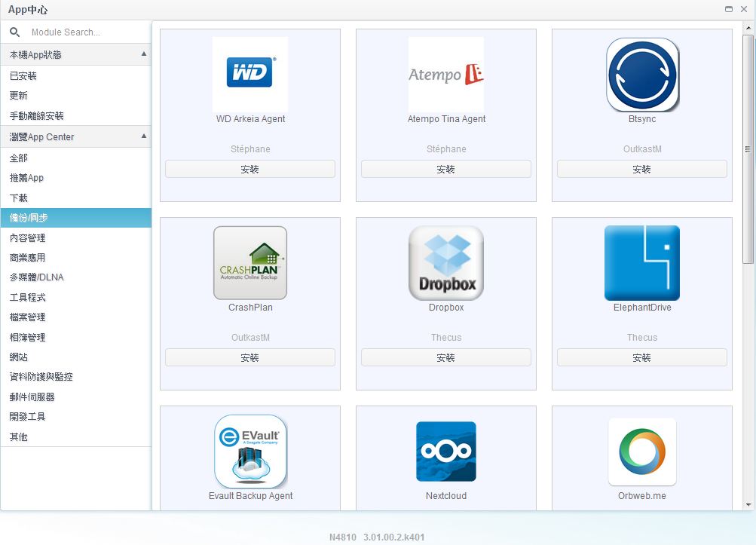Maximize the App中心 window
This screenshot has height=545, width=756.
[x=729, y=9]
